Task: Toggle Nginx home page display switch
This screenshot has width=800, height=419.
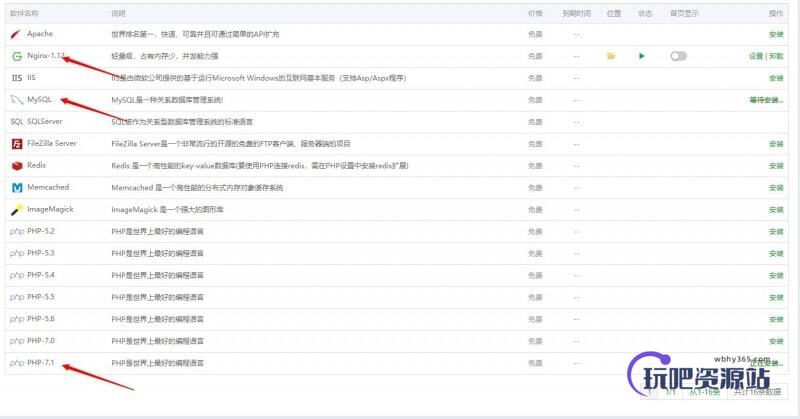Action: click(679, 56)
